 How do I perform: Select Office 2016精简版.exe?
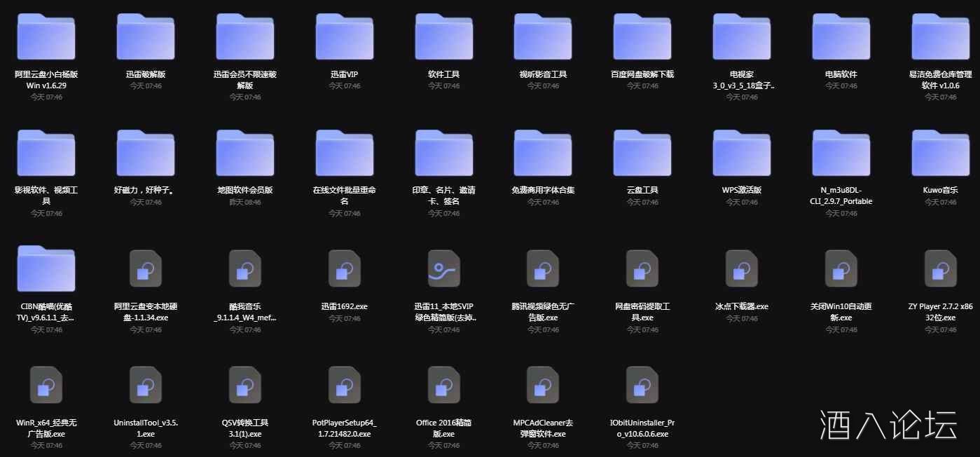coord(443,385)
